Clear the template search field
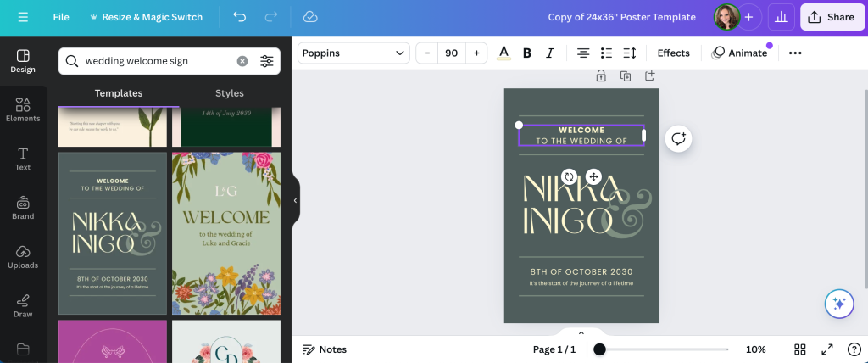The width and height of the screenshot is (868, 363). click(242, 61)
